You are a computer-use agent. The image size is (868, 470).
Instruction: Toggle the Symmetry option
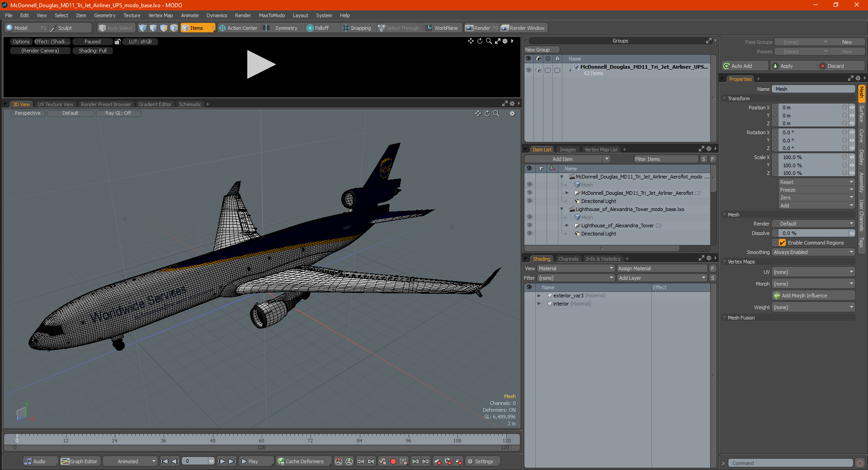tap(281, 28)
